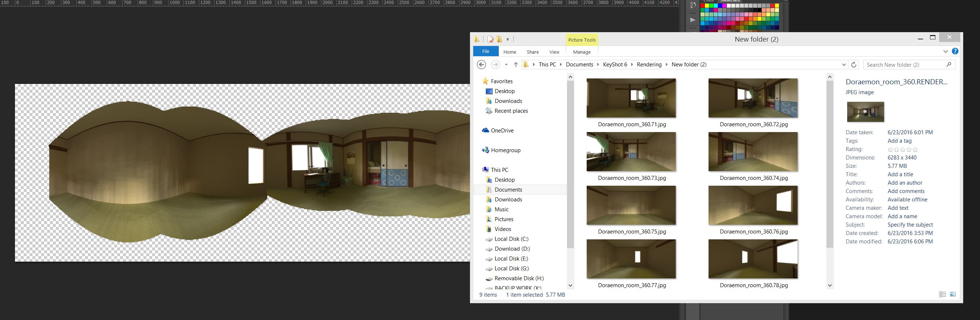
Task: Click the New Folder quick access icon
Action: pos(499,39)
